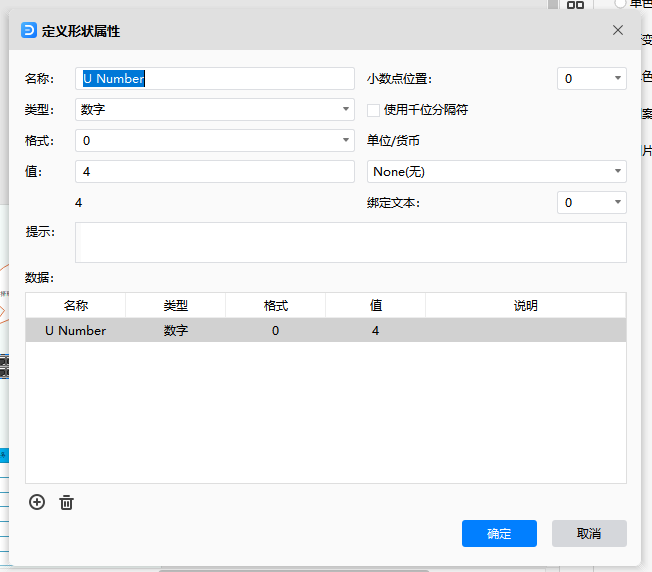Expand the 格式 dropdown
The height and width of the screenshot is (572, 652).
coord(215,141)
